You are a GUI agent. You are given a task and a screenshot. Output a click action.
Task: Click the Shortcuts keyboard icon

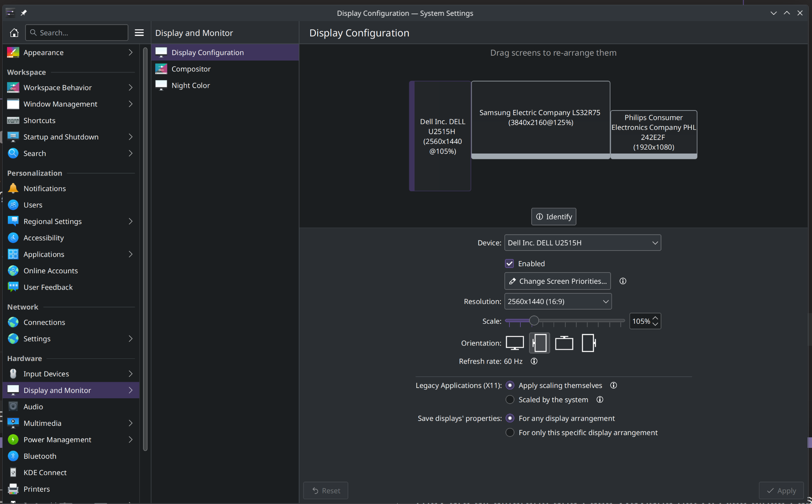click(x=13, y=121)
